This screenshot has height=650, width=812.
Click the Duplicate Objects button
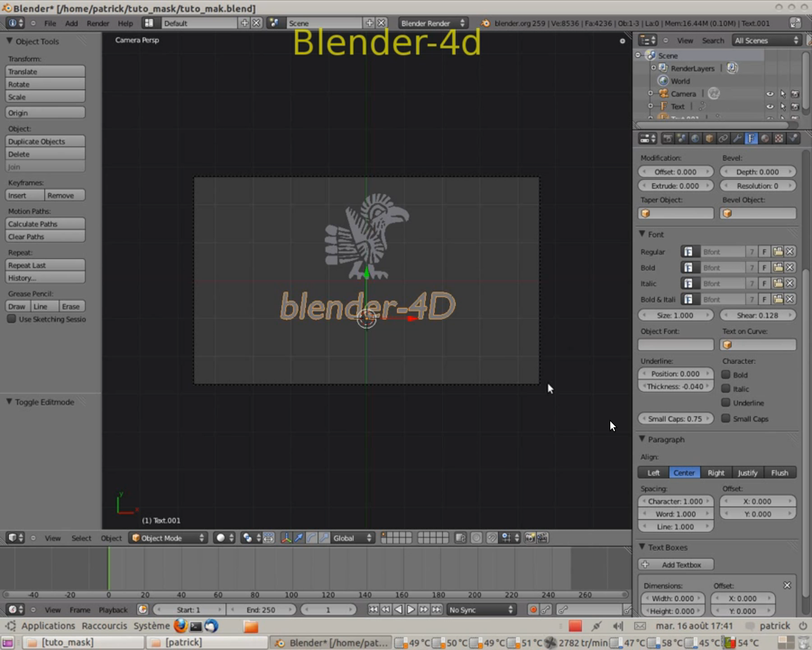click(x=45, y=141)
